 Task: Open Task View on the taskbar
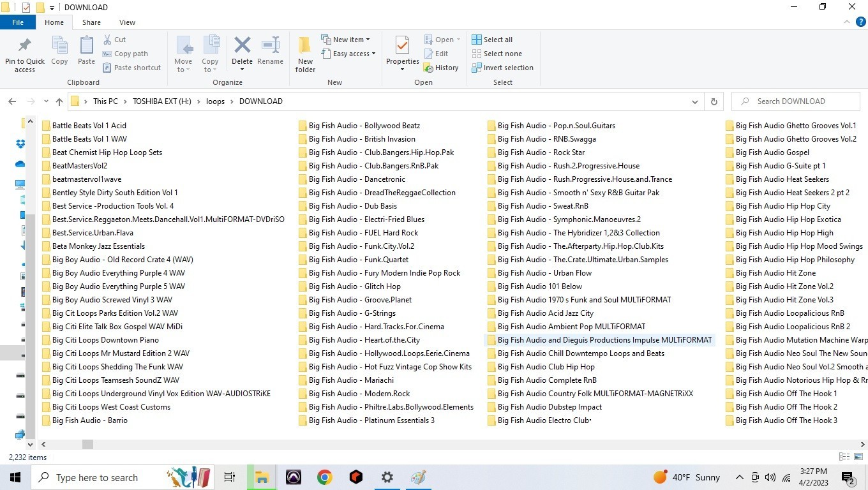230,477
